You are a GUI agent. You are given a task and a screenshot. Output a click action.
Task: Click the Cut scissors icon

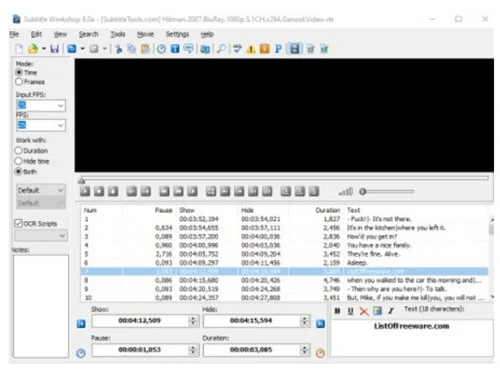[x=118, y=49]
